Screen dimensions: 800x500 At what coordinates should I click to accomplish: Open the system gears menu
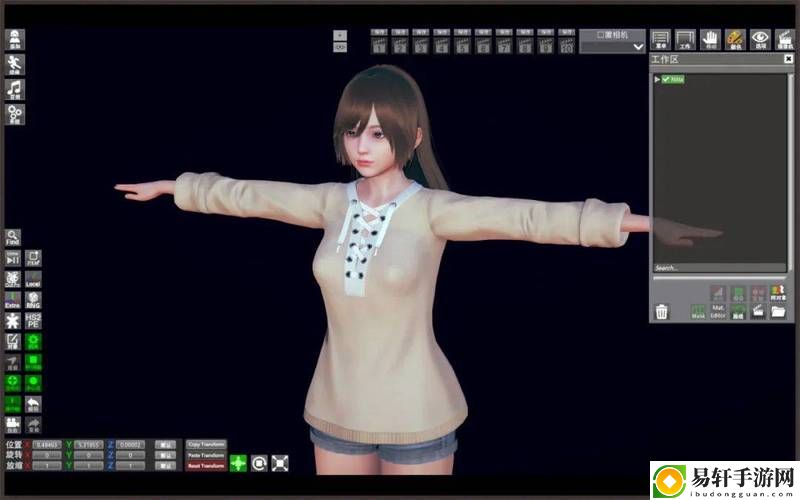(15, 114)
